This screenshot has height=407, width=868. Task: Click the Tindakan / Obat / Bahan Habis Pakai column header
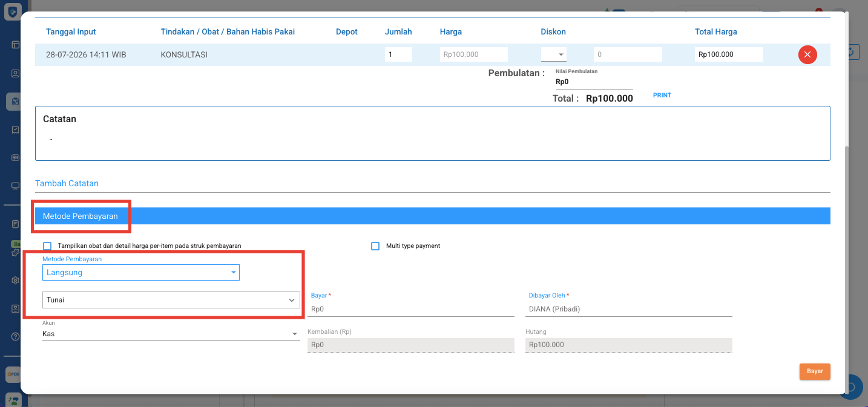point(228,31)
